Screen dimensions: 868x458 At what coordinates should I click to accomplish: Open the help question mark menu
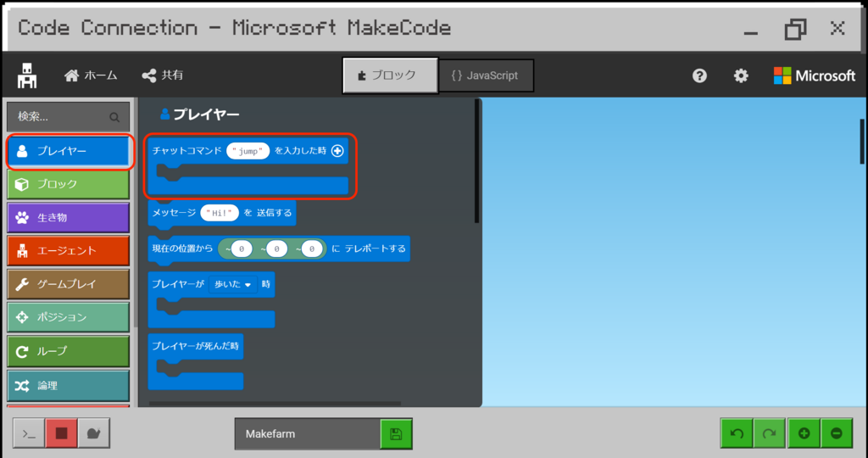[699, 75]
